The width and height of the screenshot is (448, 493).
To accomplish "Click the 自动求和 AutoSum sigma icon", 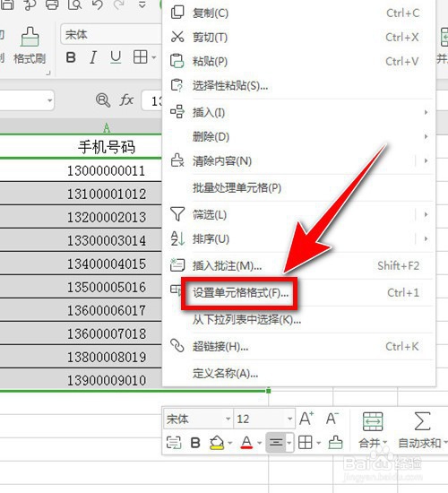I will pyautogui.click(x=422, y=421).
